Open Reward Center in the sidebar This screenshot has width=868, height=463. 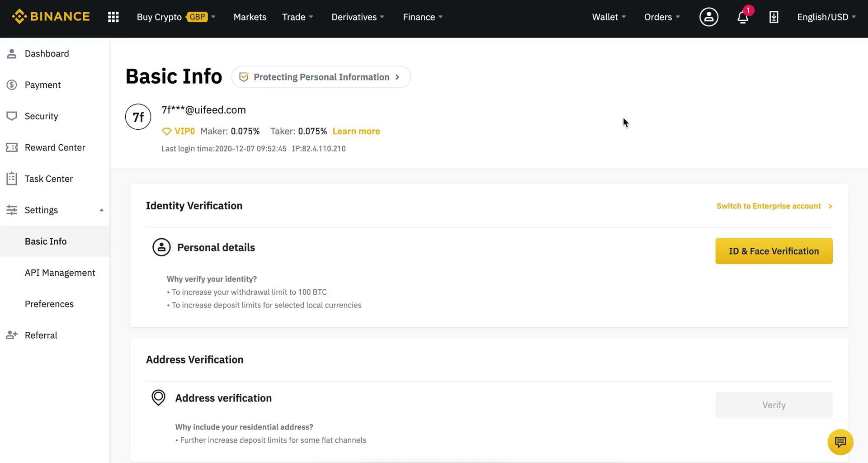(x=55, y=147)
